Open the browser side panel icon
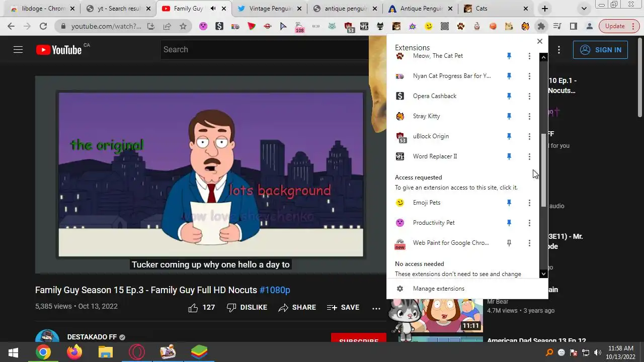Screen dimensions: 644x362 click(574, 26)
